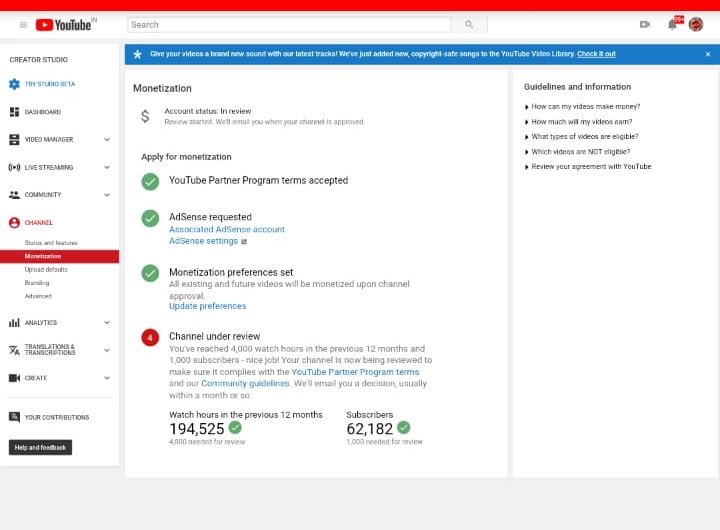
Task: Click the Creator Studio heading
Action: coord(39,60)
